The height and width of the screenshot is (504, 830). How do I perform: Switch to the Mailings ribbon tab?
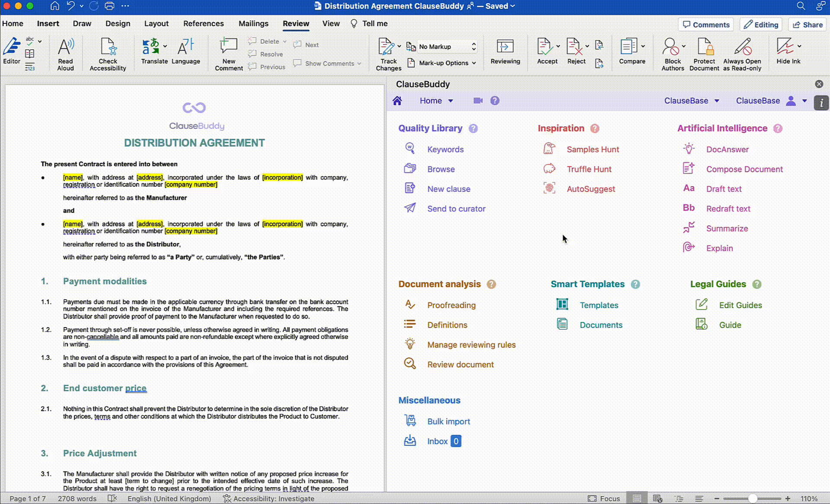point(253,24)
